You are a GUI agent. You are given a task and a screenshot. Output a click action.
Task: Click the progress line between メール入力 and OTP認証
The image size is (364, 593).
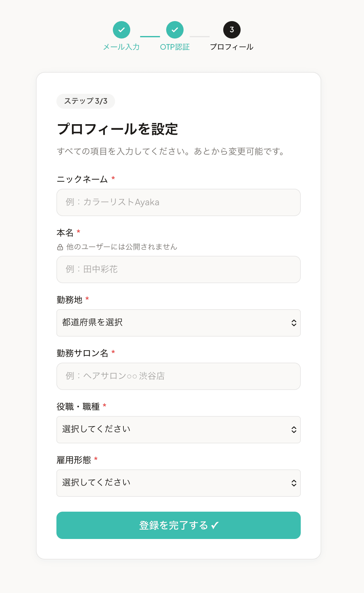[150, 36]
